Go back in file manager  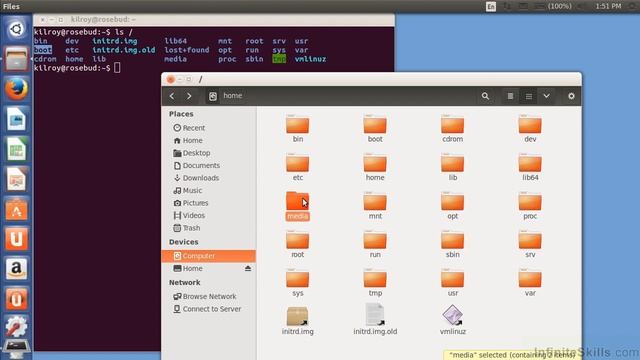tap(172, 96)
